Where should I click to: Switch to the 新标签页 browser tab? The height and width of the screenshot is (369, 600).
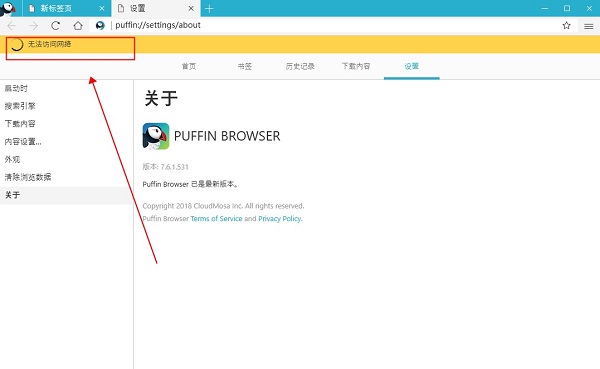(67, 8)
